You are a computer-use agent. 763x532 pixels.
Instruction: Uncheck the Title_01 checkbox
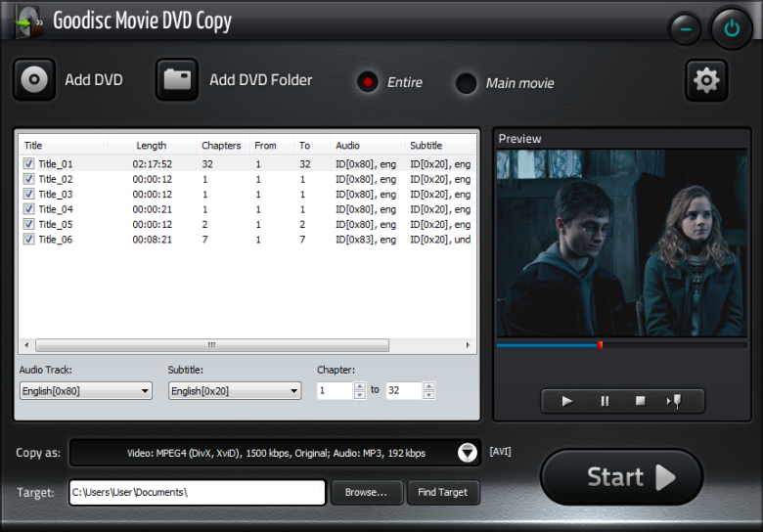(29, 164)
